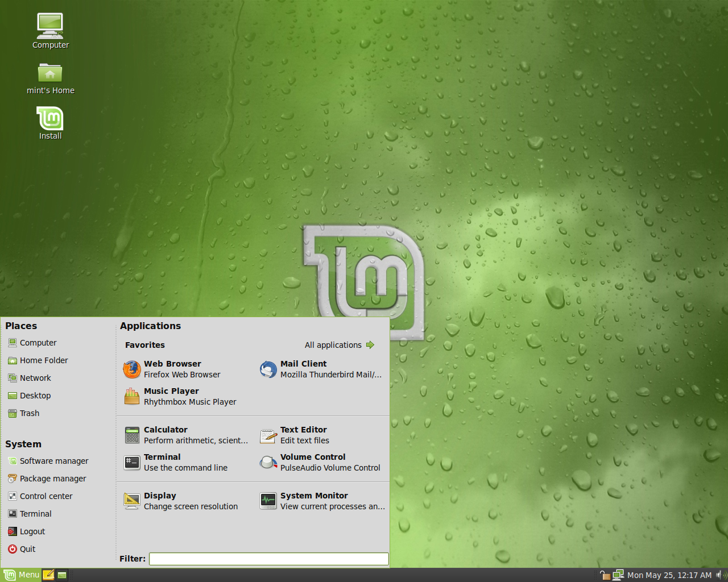Click the volume speaker icon in the tray
Image resolution: width=728 pixels, height=582 pixels.
(x=721, y=575)
